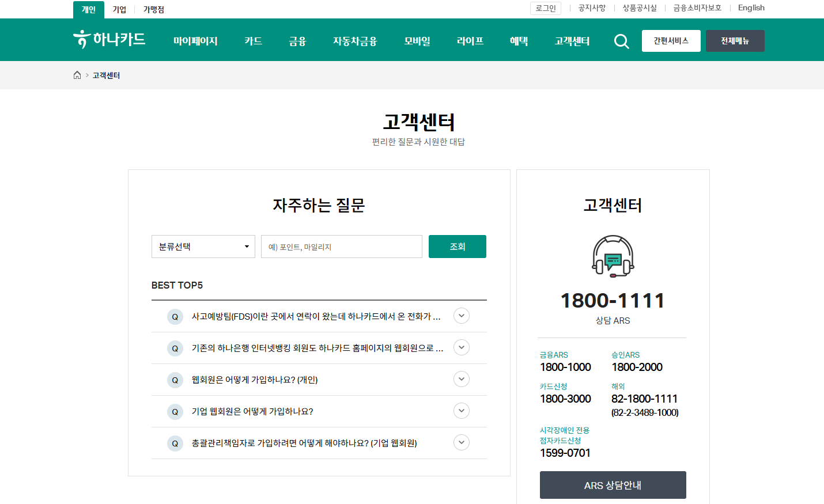Click the Q icon beside 기업 웹회원은 question

click(x=175, y=412)
